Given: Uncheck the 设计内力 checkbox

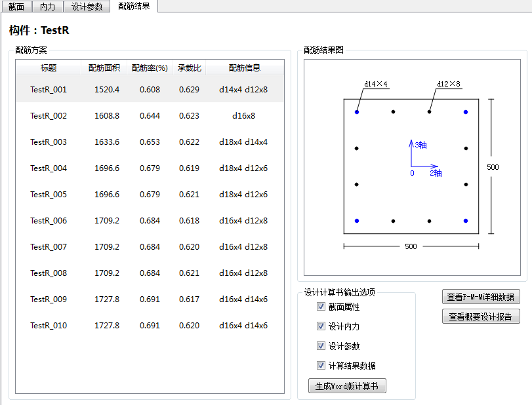Looking at the screenshot, I should point(321,326).
